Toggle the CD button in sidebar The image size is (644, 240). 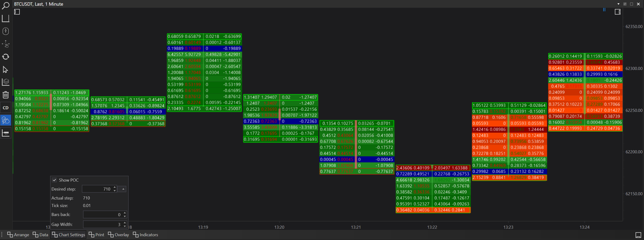[x=5, y=108]
